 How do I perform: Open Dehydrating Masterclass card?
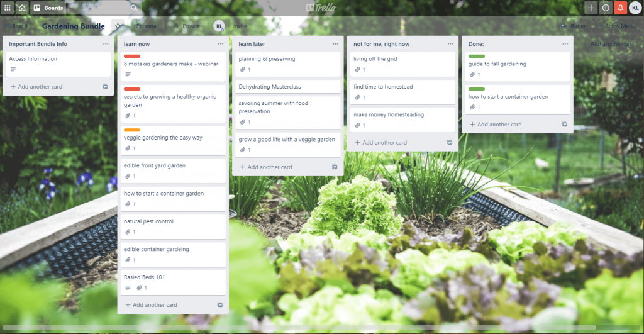288,87
